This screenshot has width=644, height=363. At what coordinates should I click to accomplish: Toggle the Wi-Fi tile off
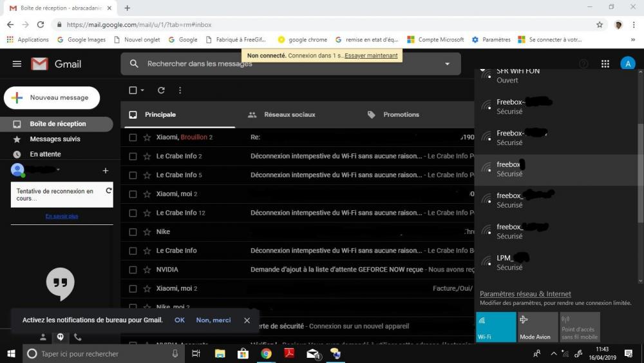496,327
